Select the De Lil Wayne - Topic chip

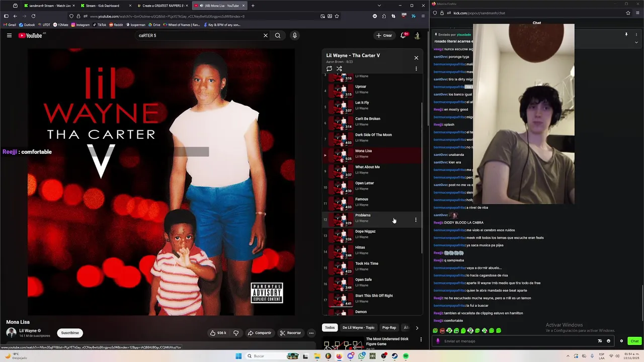(x=359, y=327)
